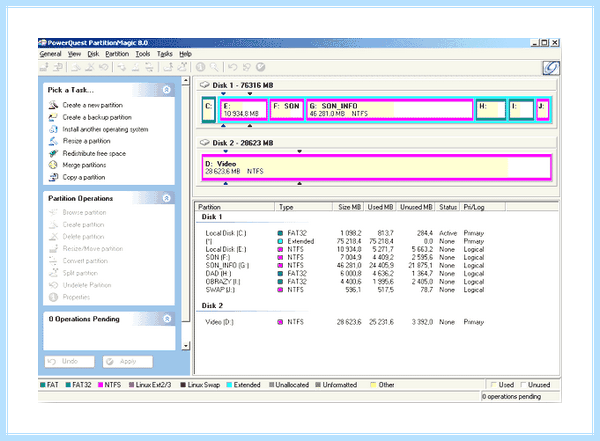The width and height of the screenshot is (600, 441).
Task: Select the SON_INFO (G:) row in the list
Action: point(344,265)
